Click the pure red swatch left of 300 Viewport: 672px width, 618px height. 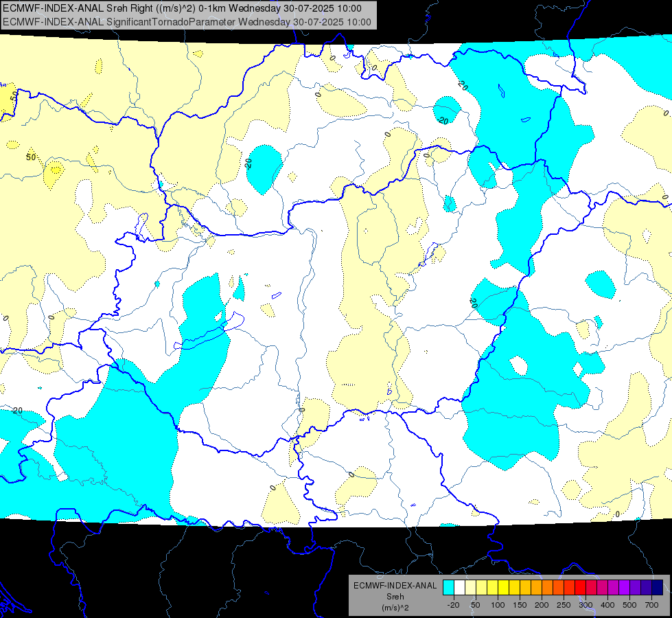coord(580,587)
